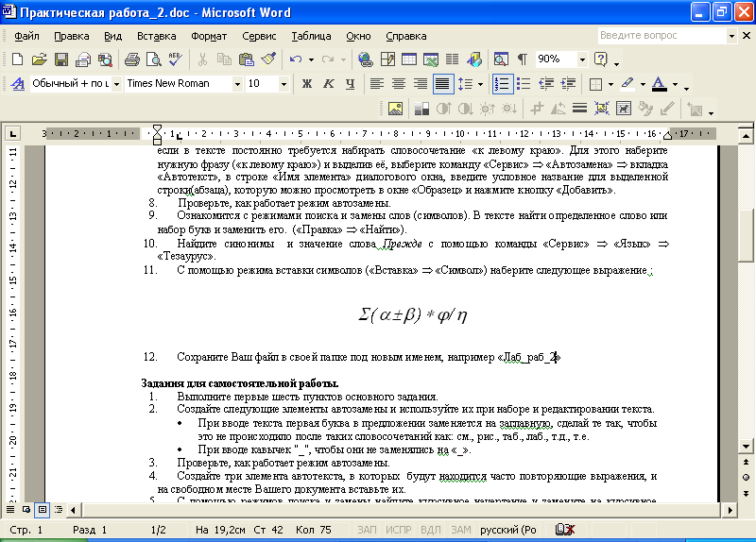Toggle italic К formatting

coord(328,84)
